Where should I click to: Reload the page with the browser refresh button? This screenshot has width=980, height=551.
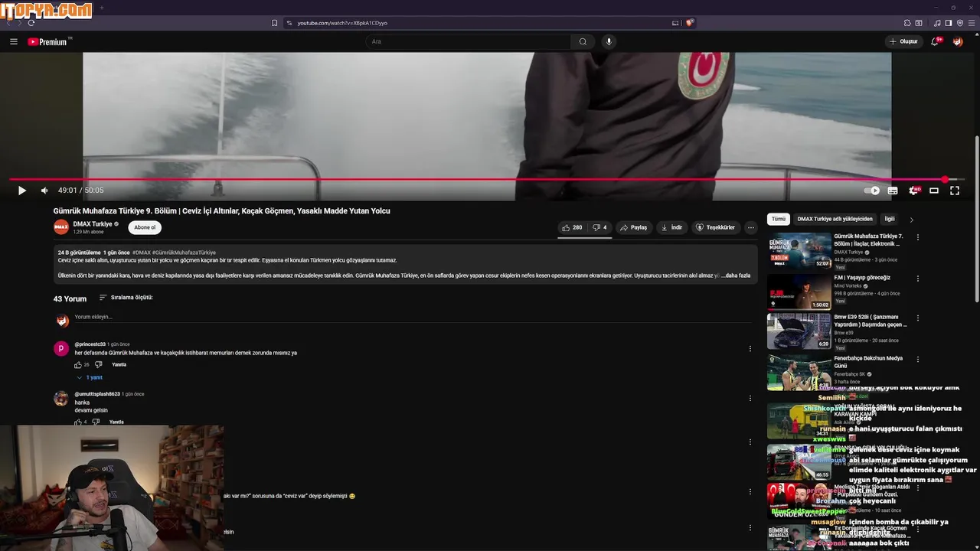(31, 23)
